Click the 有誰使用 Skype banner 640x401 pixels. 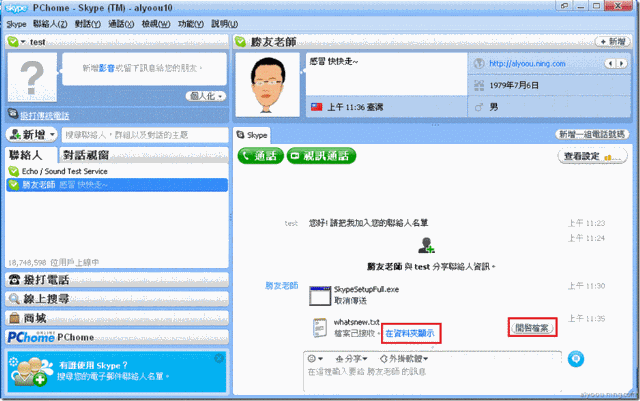tap(117, 371)
